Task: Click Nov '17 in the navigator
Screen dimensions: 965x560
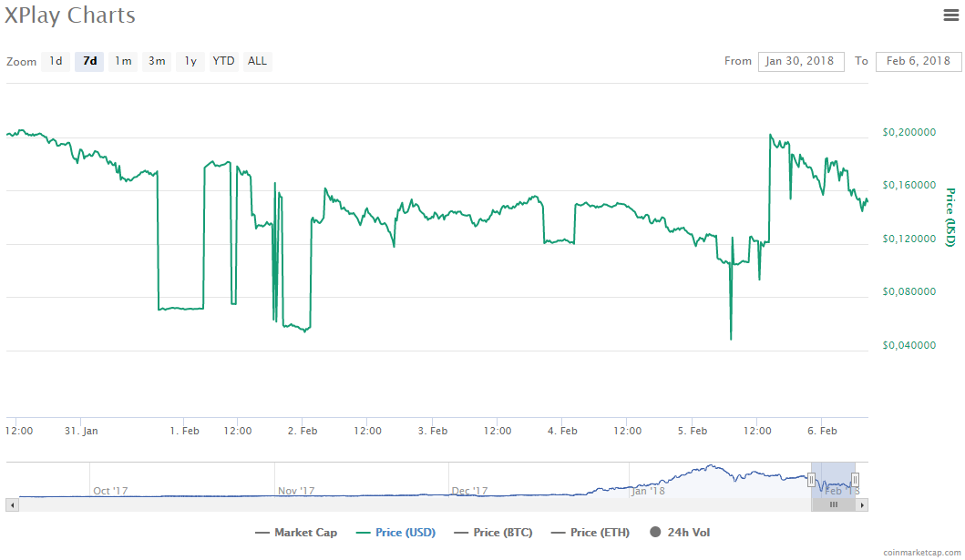Action: click(296, 491)
